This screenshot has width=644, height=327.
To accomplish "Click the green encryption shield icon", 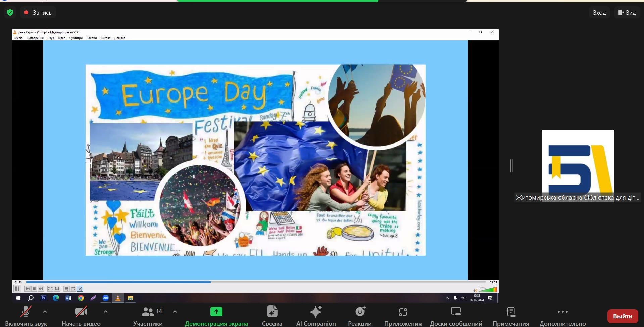I will click(x=10, y=13).
